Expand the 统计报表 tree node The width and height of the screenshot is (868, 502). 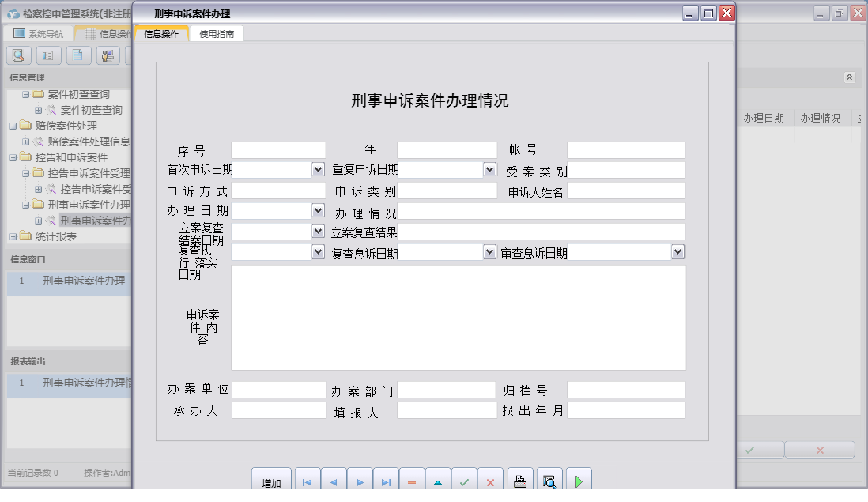[13, 236]
